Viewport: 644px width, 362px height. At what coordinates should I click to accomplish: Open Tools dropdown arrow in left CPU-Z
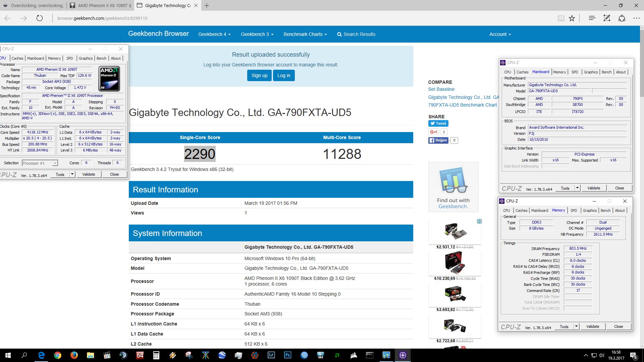click(72, 174)
